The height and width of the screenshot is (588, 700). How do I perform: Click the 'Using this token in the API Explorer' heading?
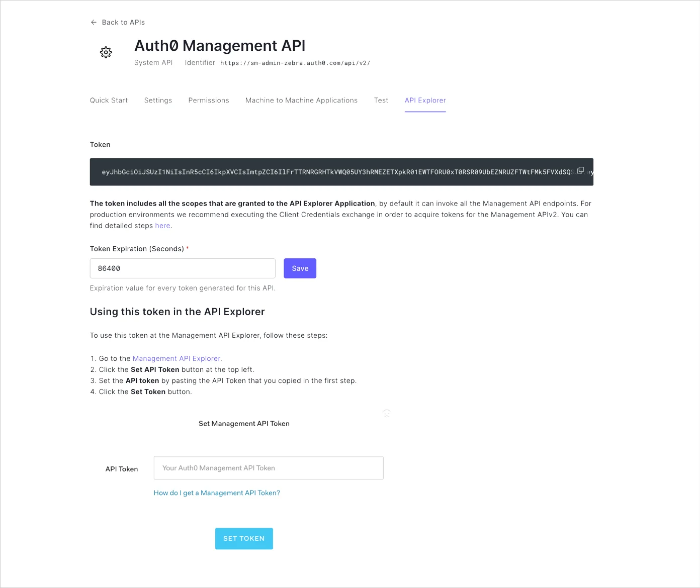click(178, 312)
